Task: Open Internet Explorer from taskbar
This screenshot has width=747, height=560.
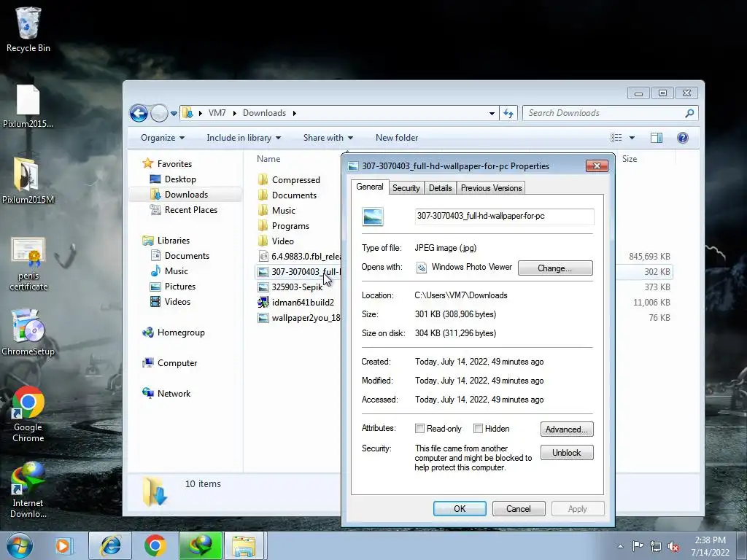Action: click(110, 545)
